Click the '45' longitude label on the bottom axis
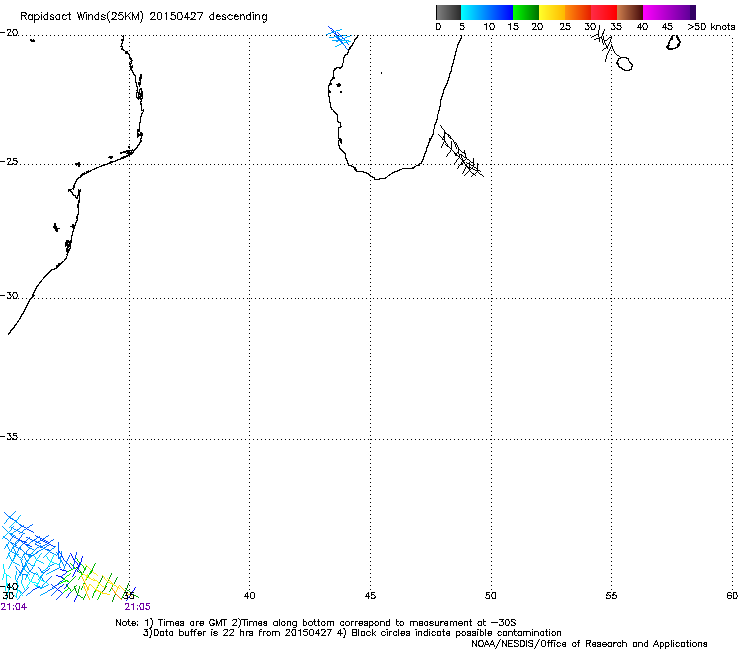740x650 pixels. click(370, 596)
